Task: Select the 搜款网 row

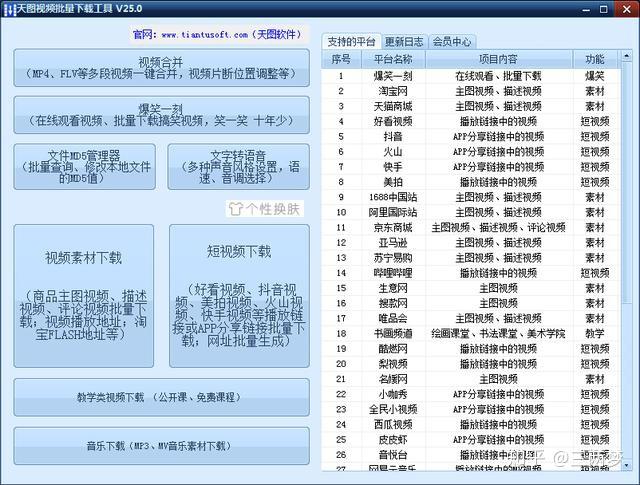Action: coord(471,303)
